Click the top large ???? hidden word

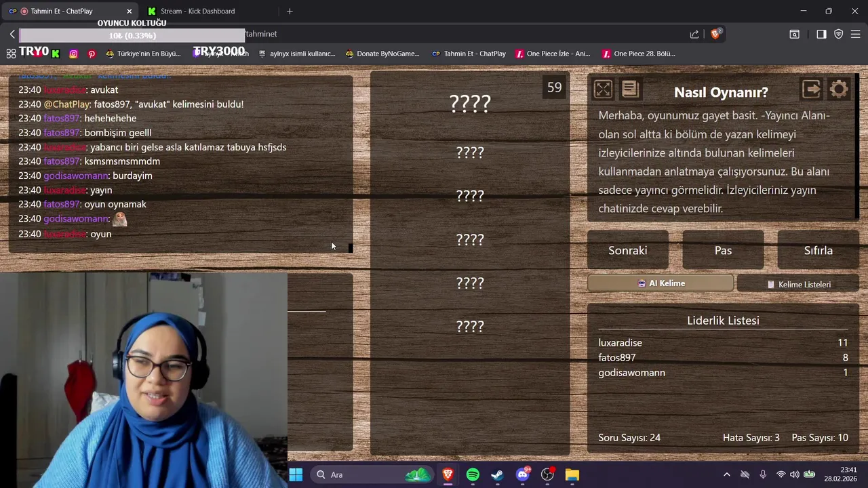point(470,104)
